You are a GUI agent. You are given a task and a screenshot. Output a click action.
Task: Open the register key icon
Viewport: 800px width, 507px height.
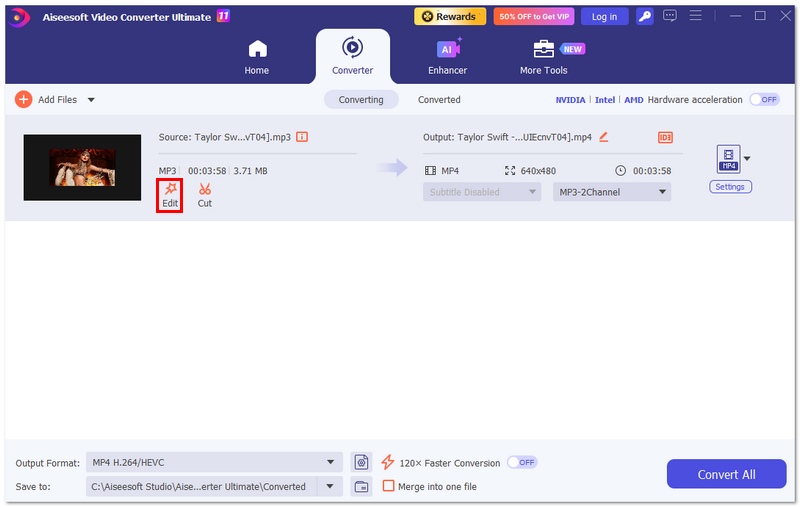tap(645, 16)
